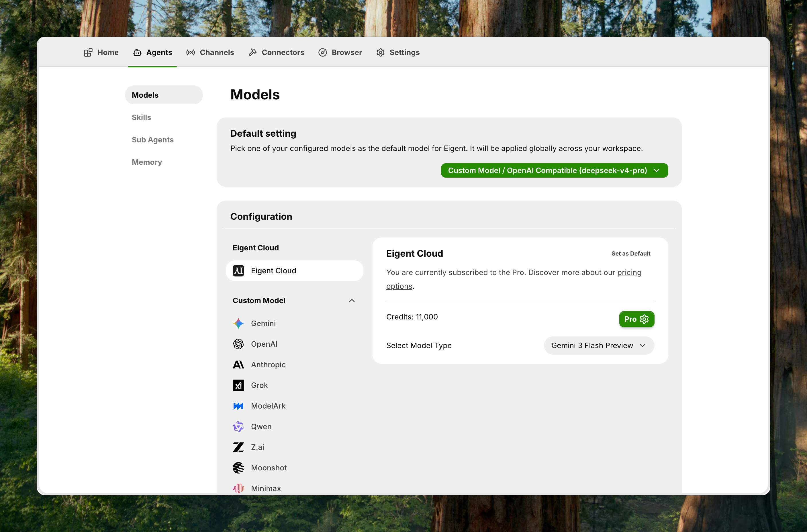Select ModelArk custom model
Screen dimensions: 807x532
coord(295,406)
